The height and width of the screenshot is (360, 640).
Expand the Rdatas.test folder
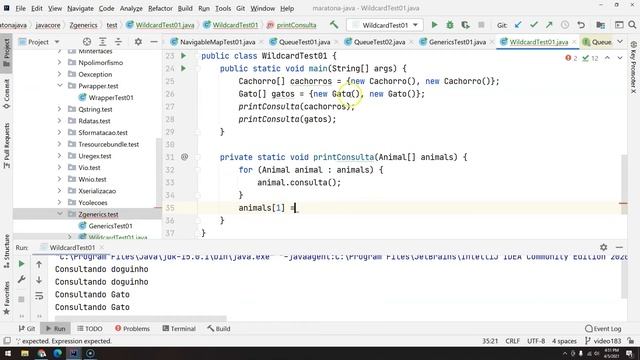(60, 121)
